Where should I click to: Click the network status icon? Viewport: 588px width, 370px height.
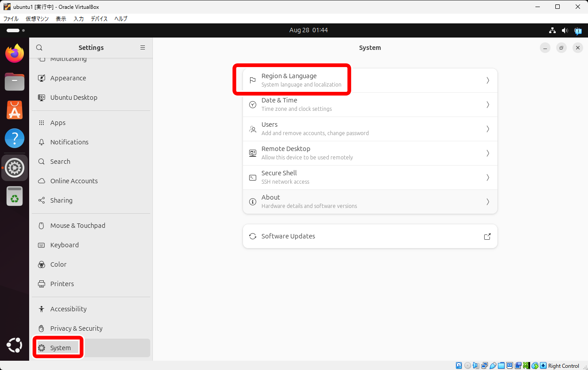[552, 30]
